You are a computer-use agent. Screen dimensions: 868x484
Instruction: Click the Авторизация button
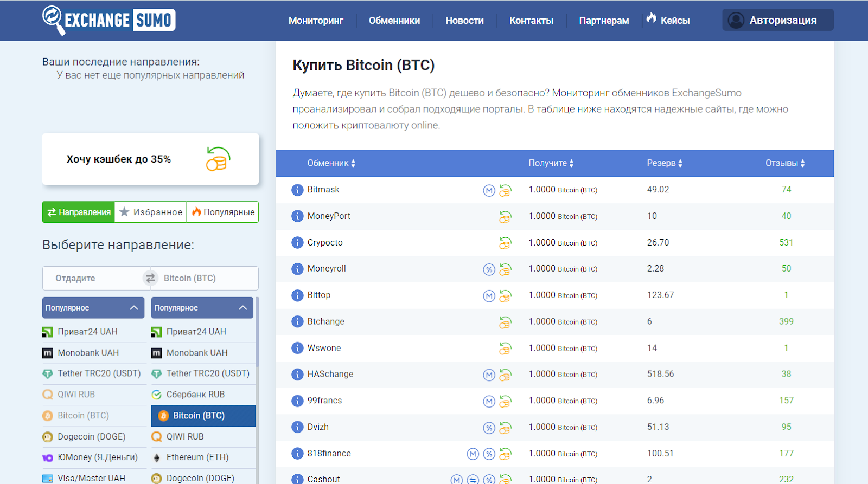[778, 20]
